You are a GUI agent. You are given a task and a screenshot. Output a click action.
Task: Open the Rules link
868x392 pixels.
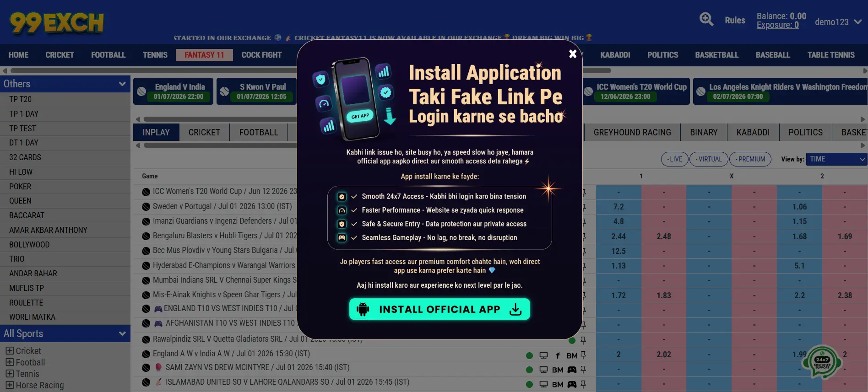tap(735, 21)
